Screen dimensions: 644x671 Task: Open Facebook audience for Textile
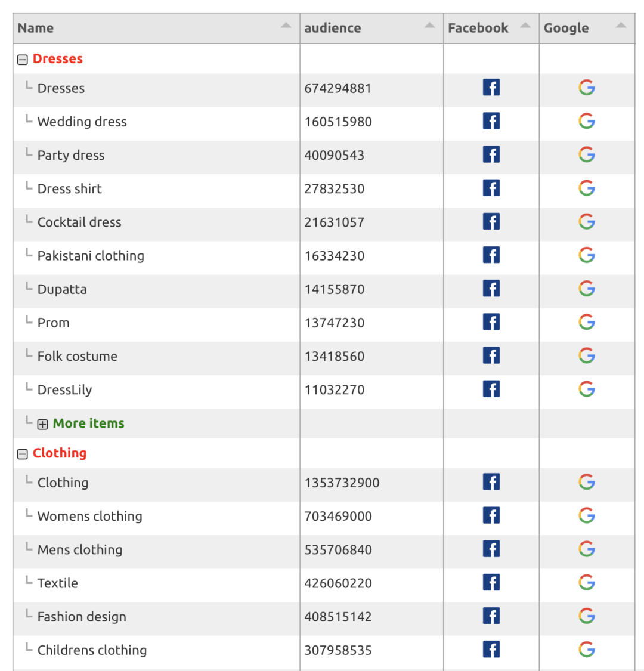(x=491, y=582)
